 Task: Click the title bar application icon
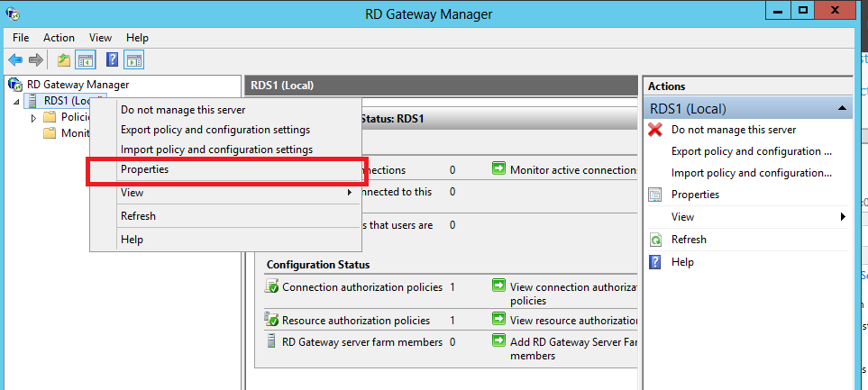(x=13, y=13)
